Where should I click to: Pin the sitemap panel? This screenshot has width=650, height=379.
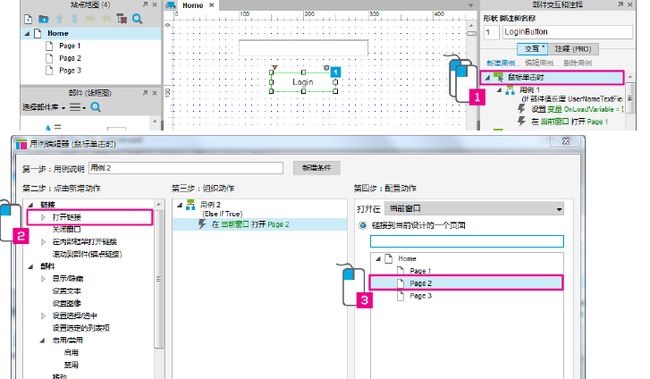[x=145, y=4]
